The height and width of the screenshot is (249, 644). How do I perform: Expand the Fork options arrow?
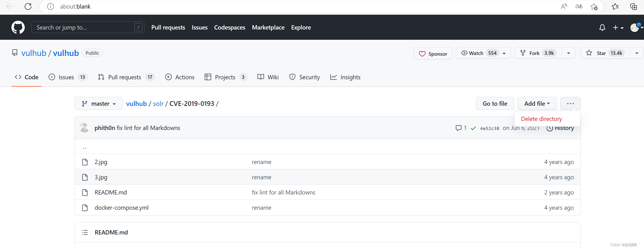[569, 53]
